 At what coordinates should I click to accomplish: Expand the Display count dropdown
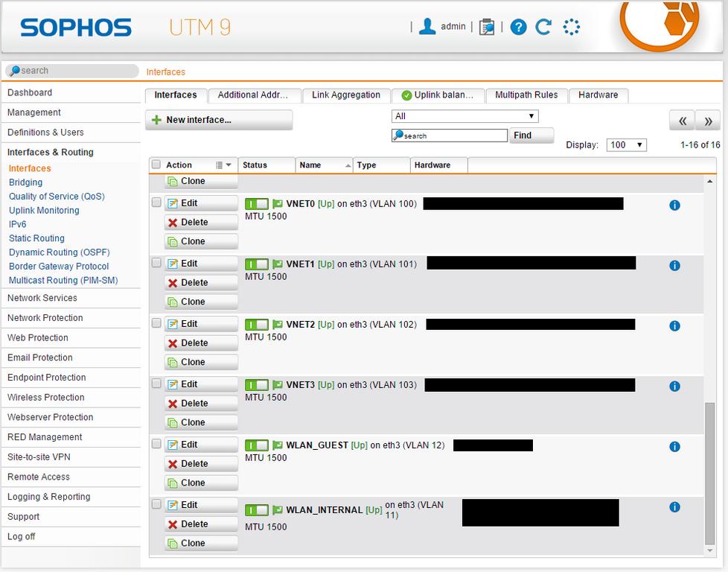[x=626, y=144]
